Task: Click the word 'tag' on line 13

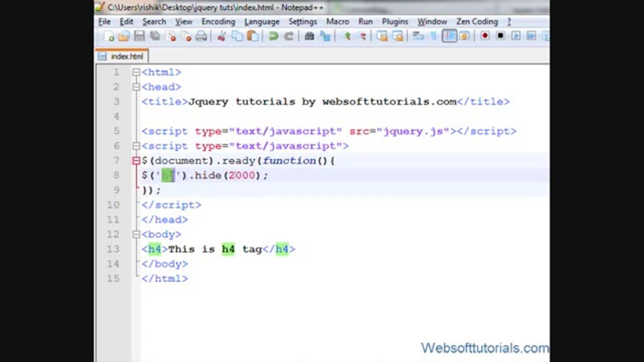Action: point(252,250)
